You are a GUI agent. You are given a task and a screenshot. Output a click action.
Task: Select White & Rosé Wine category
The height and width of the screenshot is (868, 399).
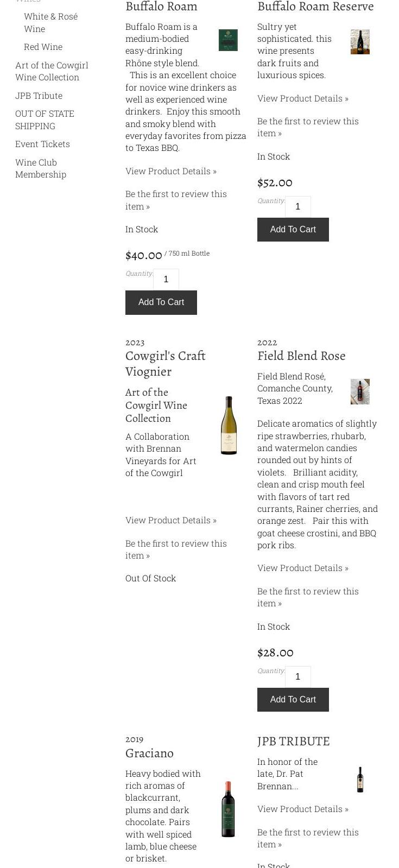click(50, 23)
